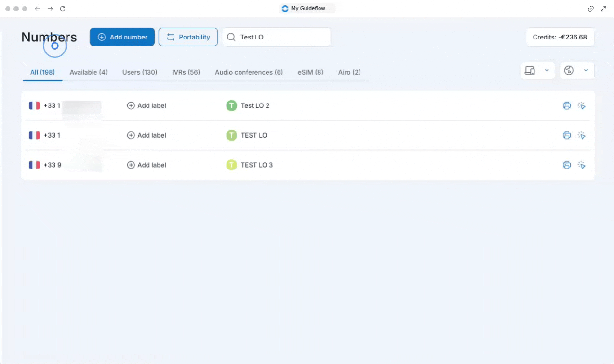The height and width of the screenshot is (364, 614).
Task: Click the green T avatar for Test LO 2
Action: [232, 105]
